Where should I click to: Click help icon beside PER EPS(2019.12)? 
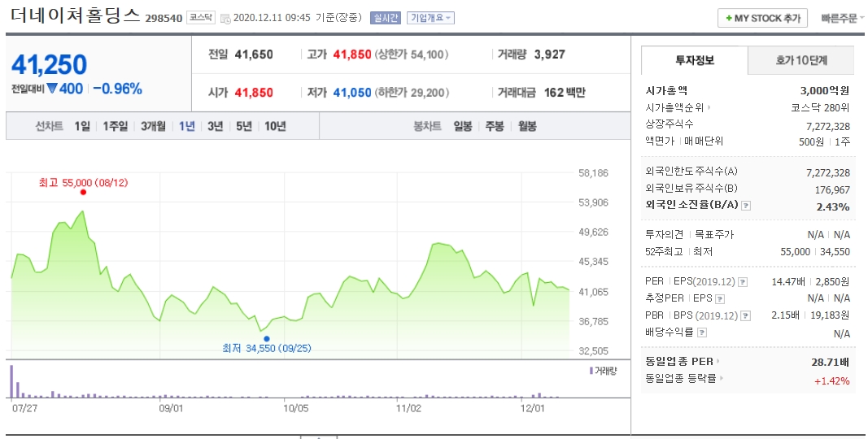743,282
